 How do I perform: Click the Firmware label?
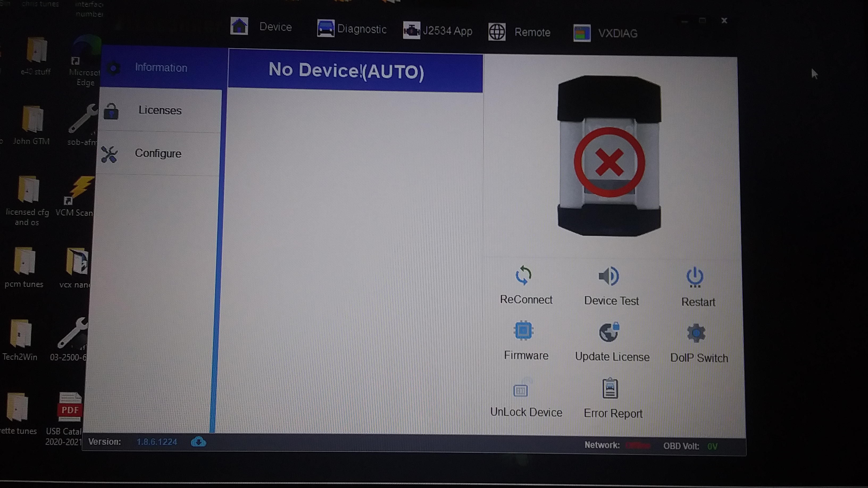[x=526, y=356]
